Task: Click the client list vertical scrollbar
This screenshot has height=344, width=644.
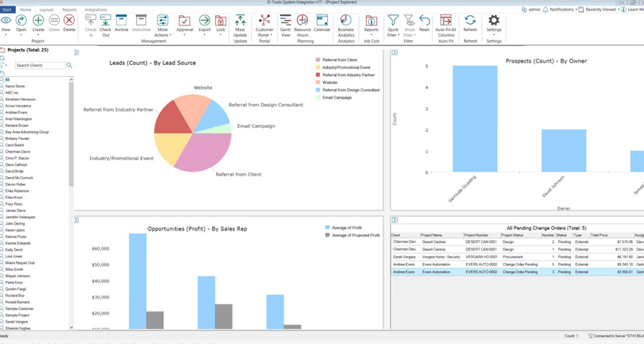Action: [x=71, y=134]
